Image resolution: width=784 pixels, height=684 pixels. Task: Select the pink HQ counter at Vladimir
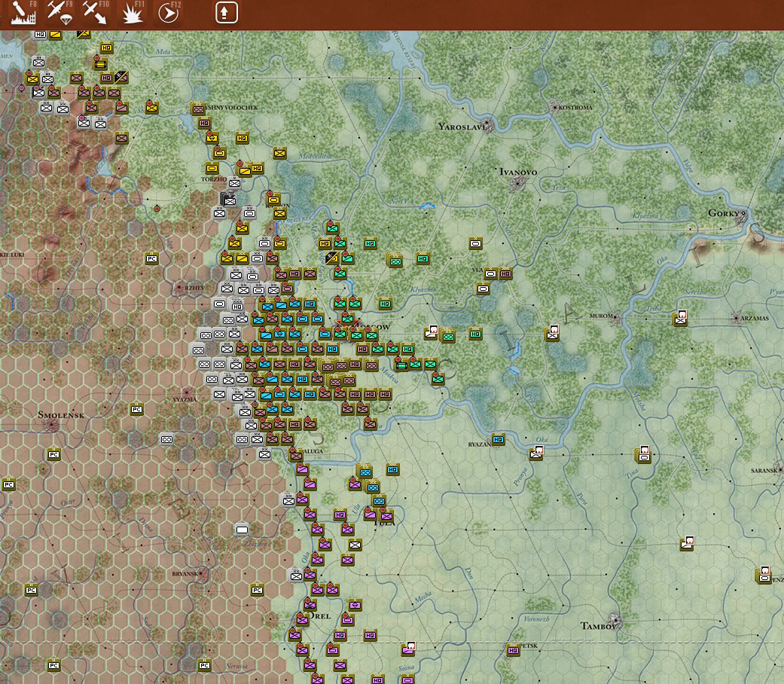(505, 274)
